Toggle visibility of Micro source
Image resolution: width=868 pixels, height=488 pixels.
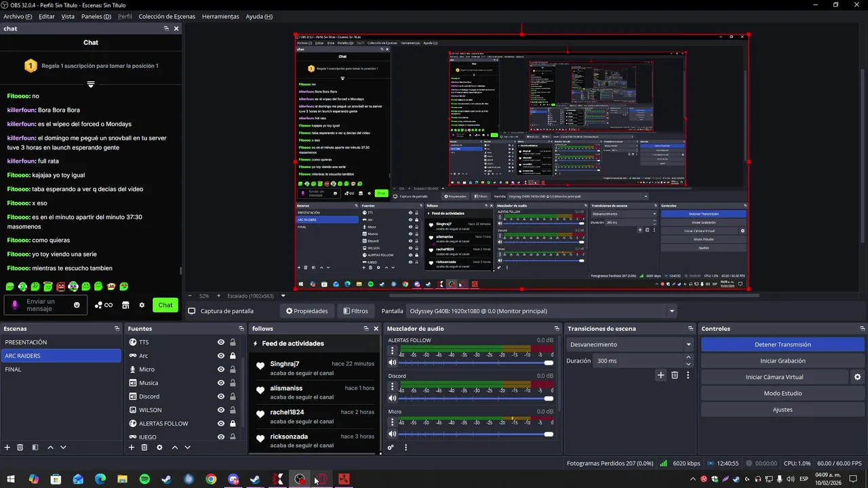tap(220, 369)
